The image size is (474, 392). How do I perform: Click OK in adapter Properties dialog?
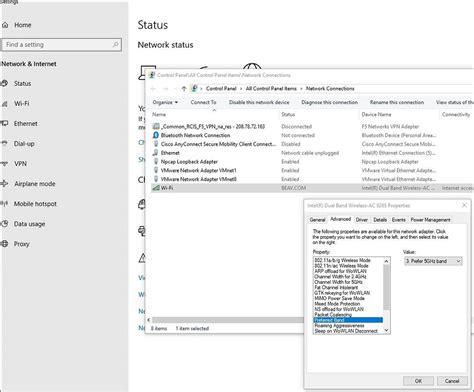tap(418, 381)
